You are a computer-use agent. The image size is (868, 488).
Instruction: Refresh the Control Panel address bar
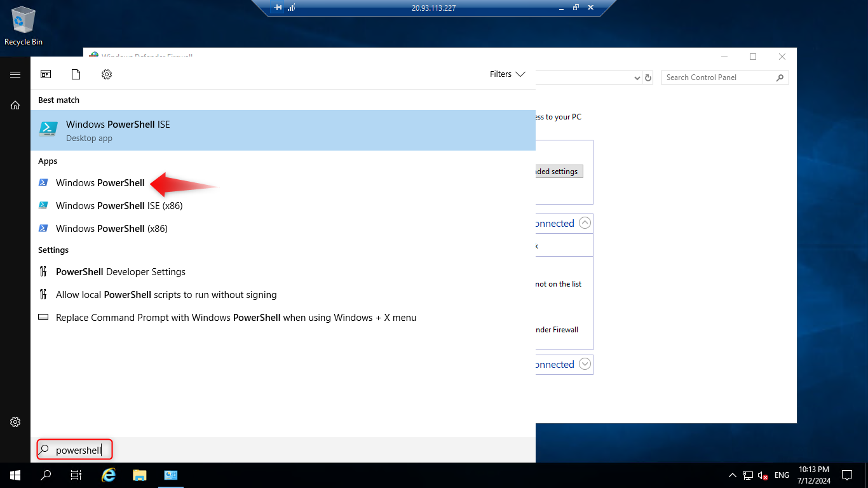[648, 78]
